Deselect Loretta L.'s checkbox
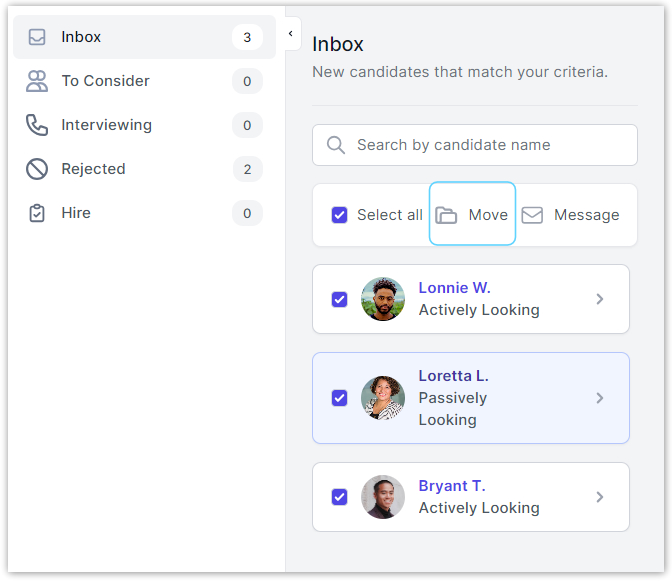 pos(339,398)
